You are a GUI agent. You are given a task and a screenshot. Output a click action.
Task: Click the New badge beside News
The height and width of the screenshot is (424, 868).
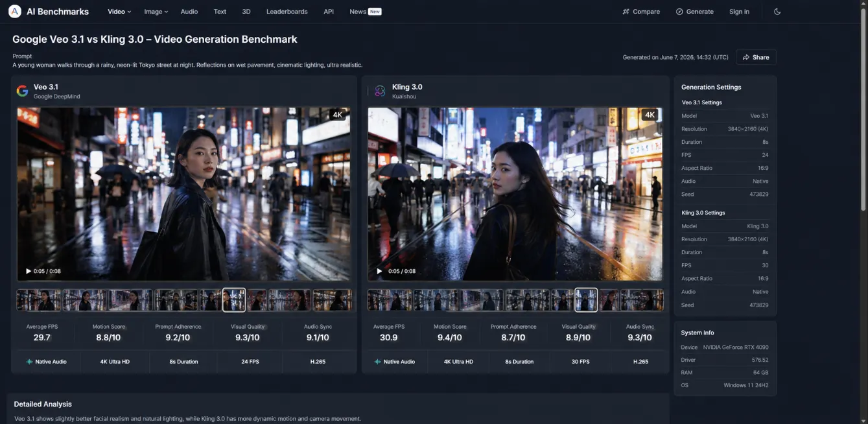[x=375, y=12]
